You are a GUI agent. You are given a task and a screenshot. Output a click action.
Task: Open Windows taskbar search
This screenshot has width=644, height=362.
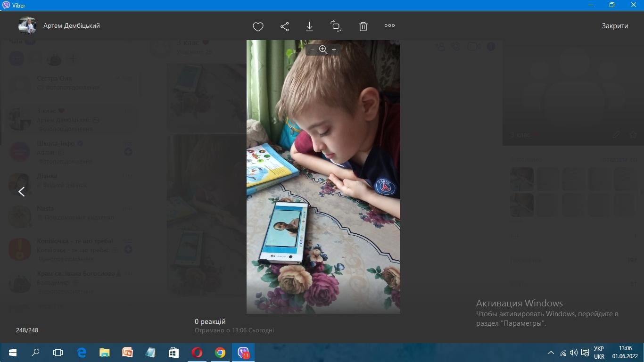click(x=35, y=353)
